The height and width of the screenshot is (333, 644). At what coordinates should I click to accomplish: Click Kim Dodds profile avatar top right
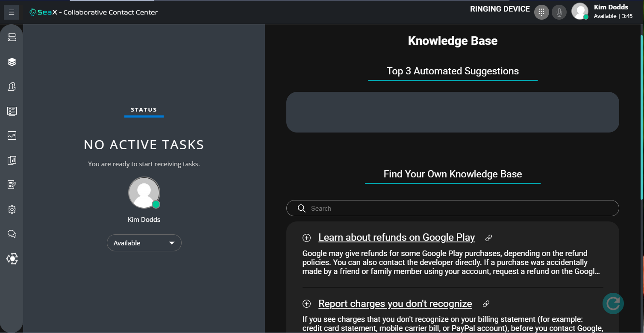pos(580,12)
